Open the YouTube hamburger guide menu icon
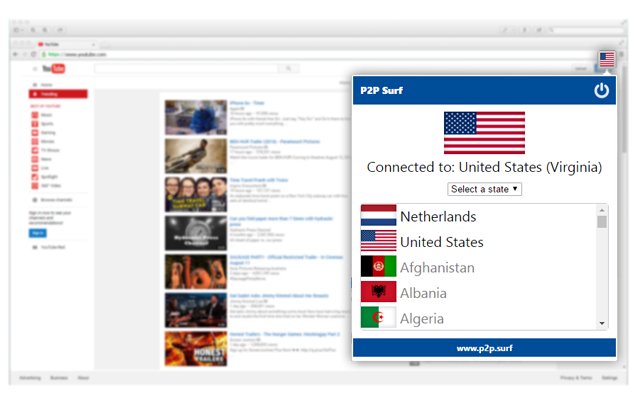This screenshot has width=640, height=400. click(x=35, y=69)
